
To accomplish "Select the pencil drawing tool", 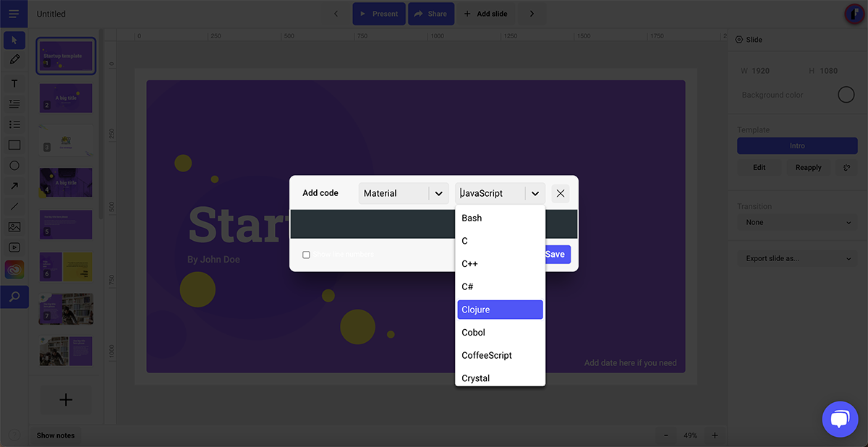I will click(14, 59).
